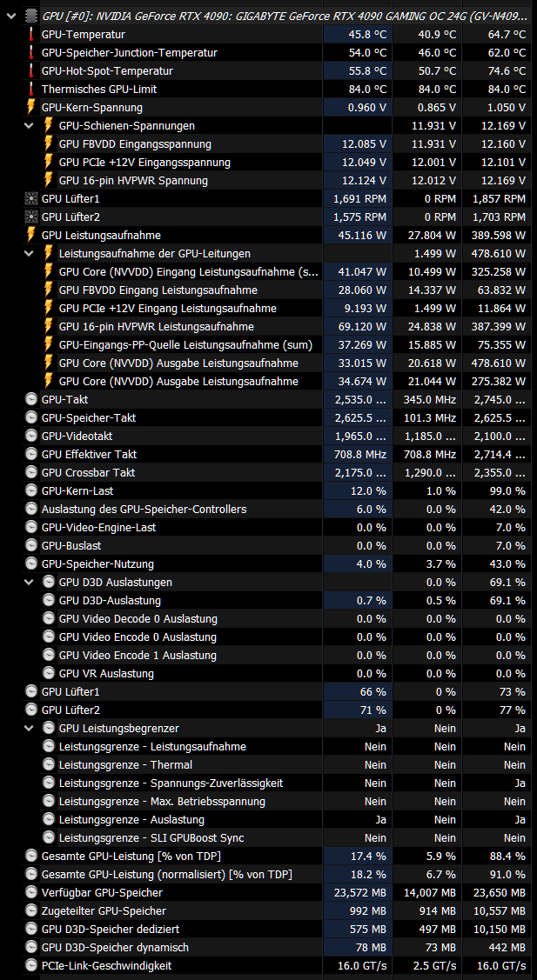Screen dimensions: 537x980
Task: Click the fan icon beside GPU Lüfter2 RPM row
Action: tap(30, 217)
